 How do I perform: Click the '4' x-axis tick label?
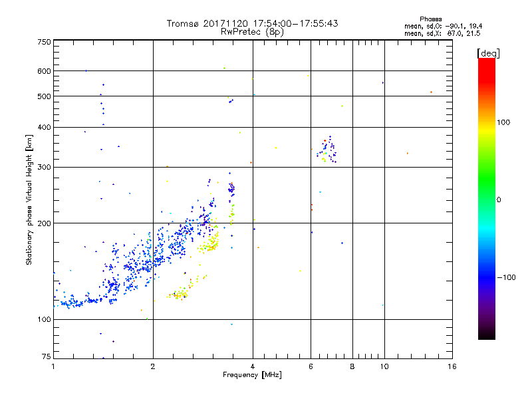click(253, 366)
